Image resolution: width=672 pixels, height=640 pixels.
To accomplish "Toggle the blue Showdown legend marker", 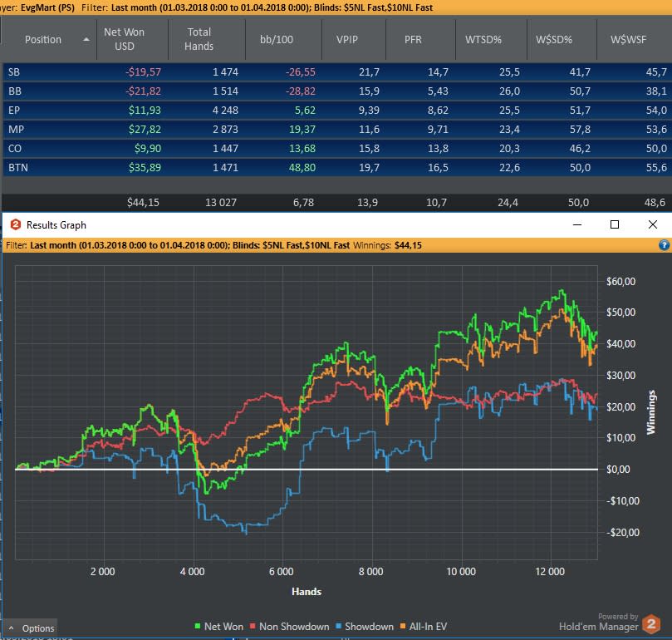I will (x=338, y=626).
